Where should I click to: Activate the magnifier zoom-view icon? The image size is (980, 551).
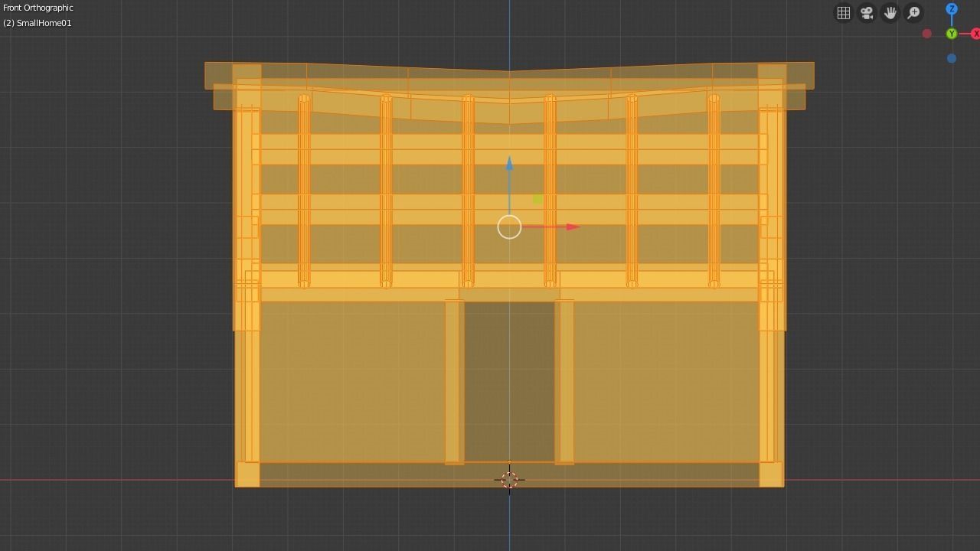[914, 13]
